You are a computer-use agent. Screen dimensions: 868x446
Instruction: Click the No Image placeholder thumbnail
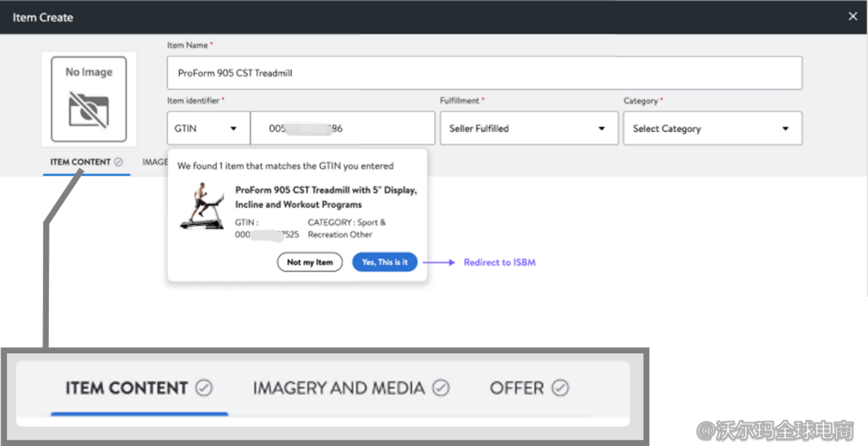coord(89,99)
